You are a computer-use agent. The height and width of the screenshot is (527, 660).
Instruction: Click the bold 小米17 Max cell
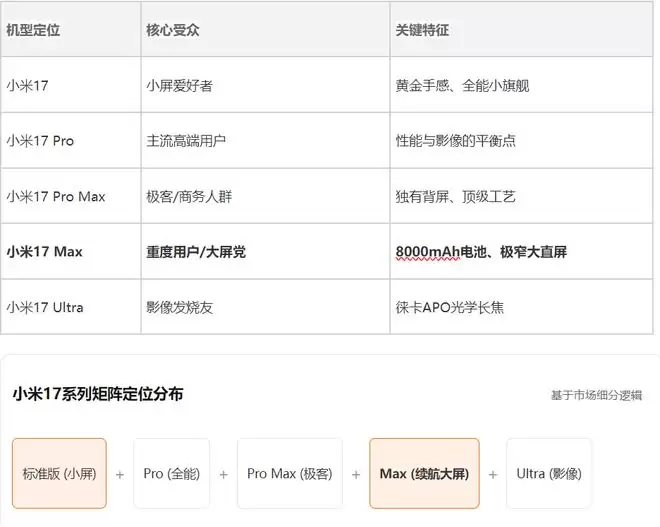44,252
